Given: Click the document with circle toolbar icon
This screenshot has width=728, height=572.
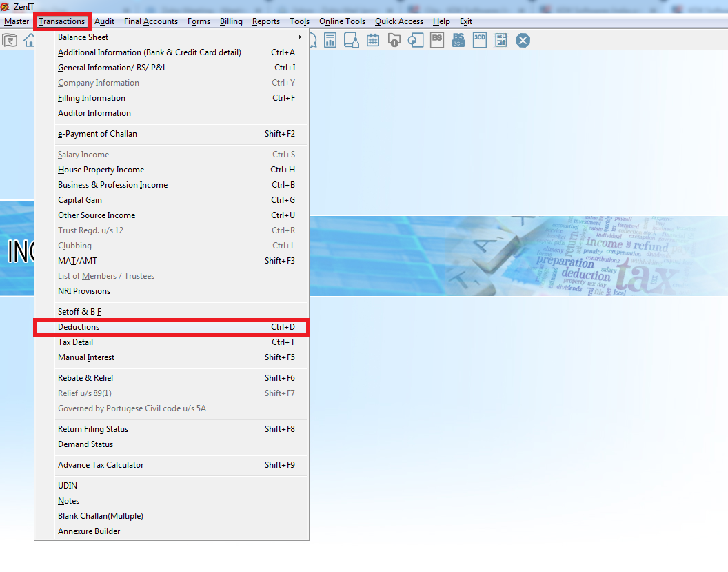Looking at the screenshot, I should 416,41.
